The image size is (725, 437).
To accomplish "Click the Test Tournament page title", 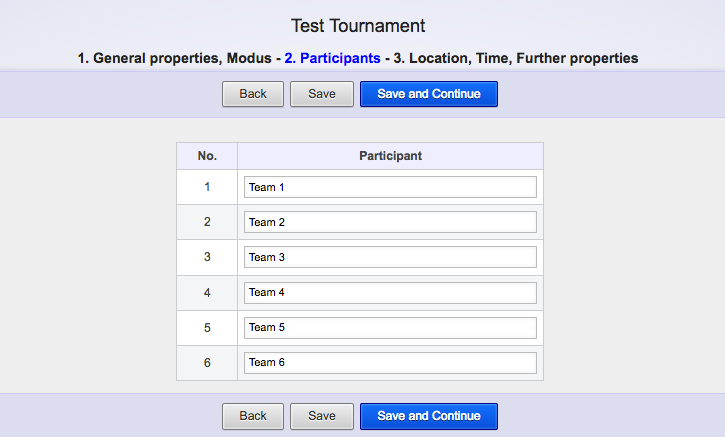I will [358, 26].
